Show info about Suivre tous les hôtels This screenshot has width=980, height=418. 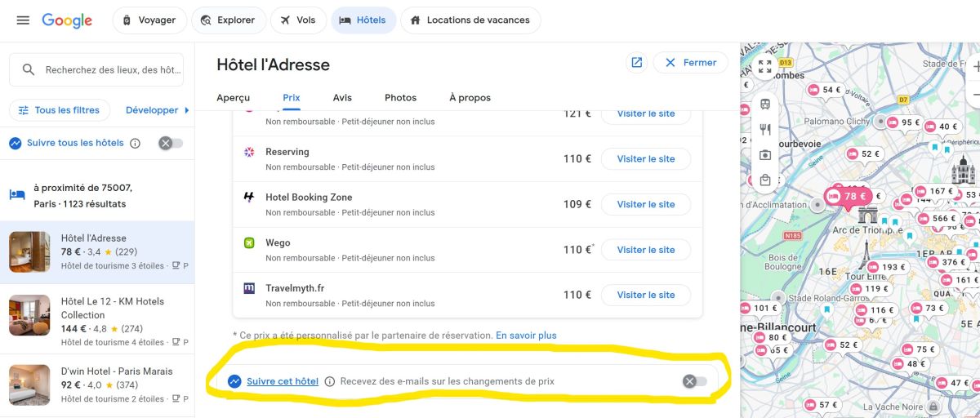(x=136, y=143)
